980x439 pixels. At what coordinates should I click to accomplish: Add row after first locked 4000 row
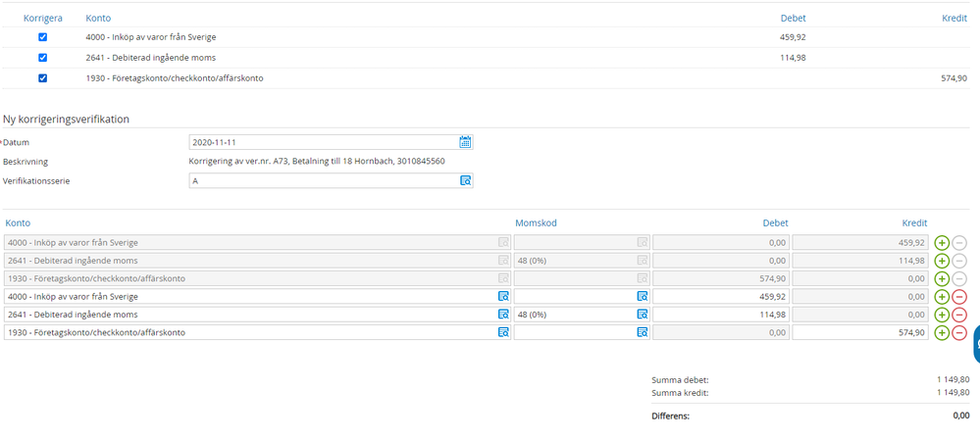pos(942,242)
